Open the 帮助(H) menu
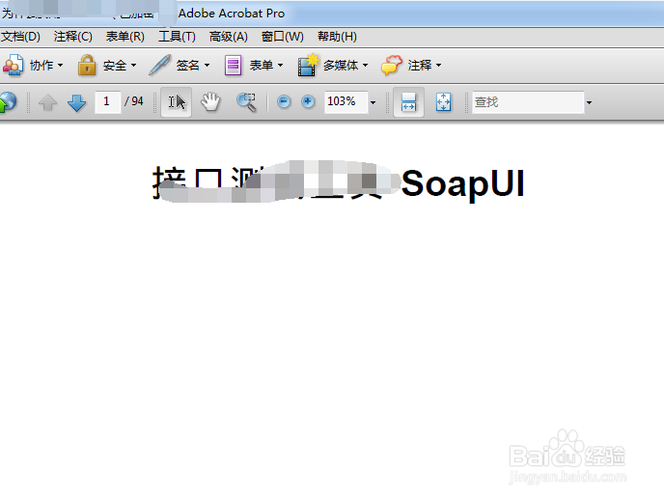Viewport: 664px width, 500px height. (337, 37)
